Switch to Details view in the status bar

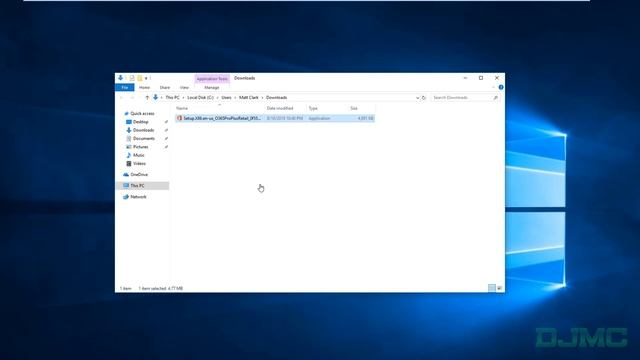492,288
